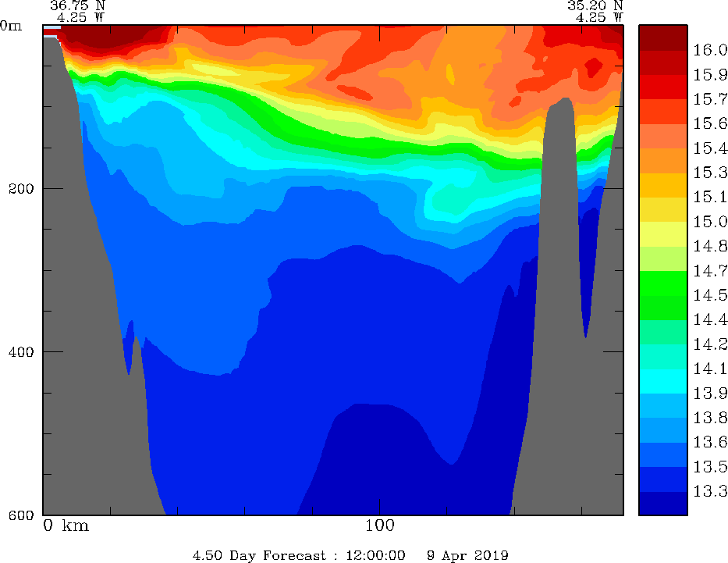The width and height of the screenshot is (728, 563).
Task: Click the 13.8 colorbar label
Action: pos(710,418)
